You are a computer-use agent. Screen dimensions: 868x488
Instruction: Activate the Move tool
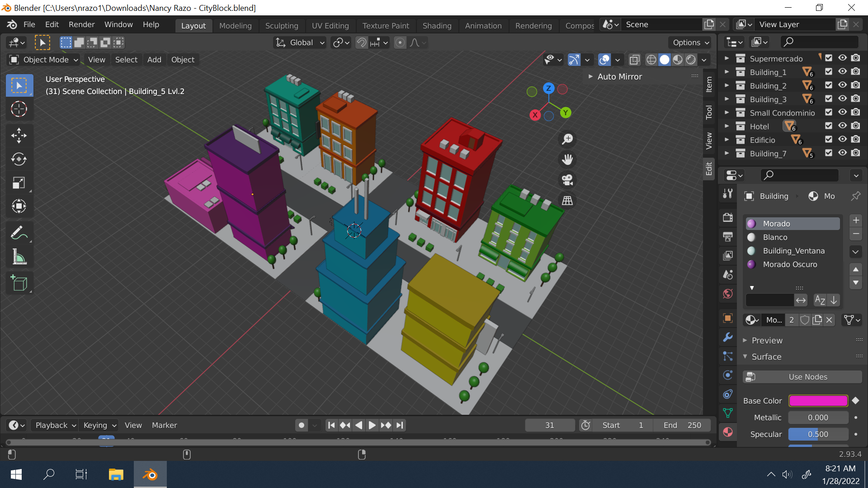pyautogui.click(x=19, y=135)
